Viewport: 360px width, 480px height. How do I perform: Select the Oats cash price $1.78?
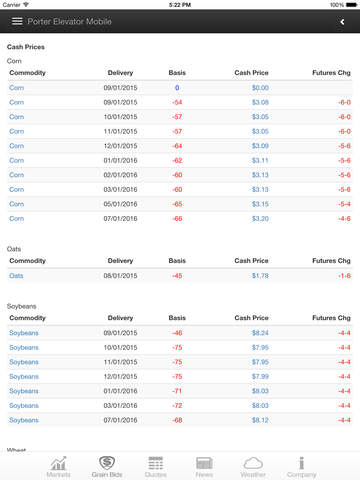click(x=260, y=276)
